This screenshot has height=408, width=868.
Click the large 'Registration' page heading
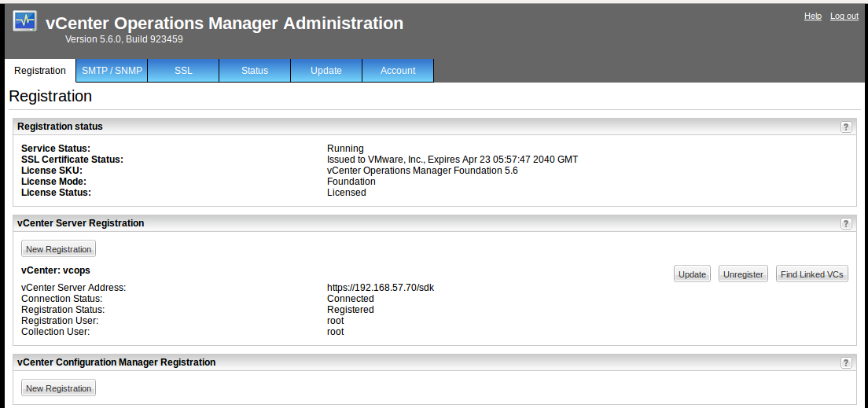[x=50, y=97]
